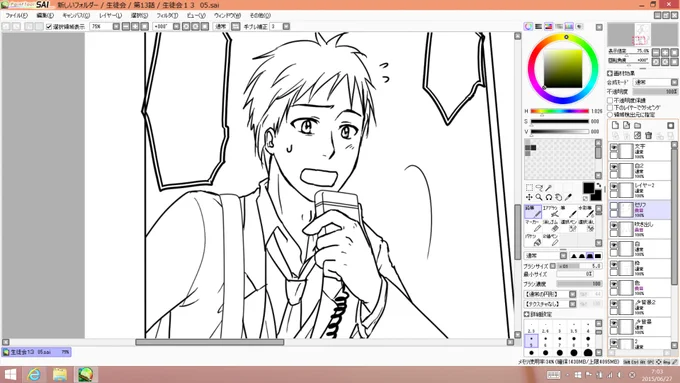This screenshot has height=383, width=680.
Task: Toggle the HSV slider panel icon
Action: [x=549, y=26]
